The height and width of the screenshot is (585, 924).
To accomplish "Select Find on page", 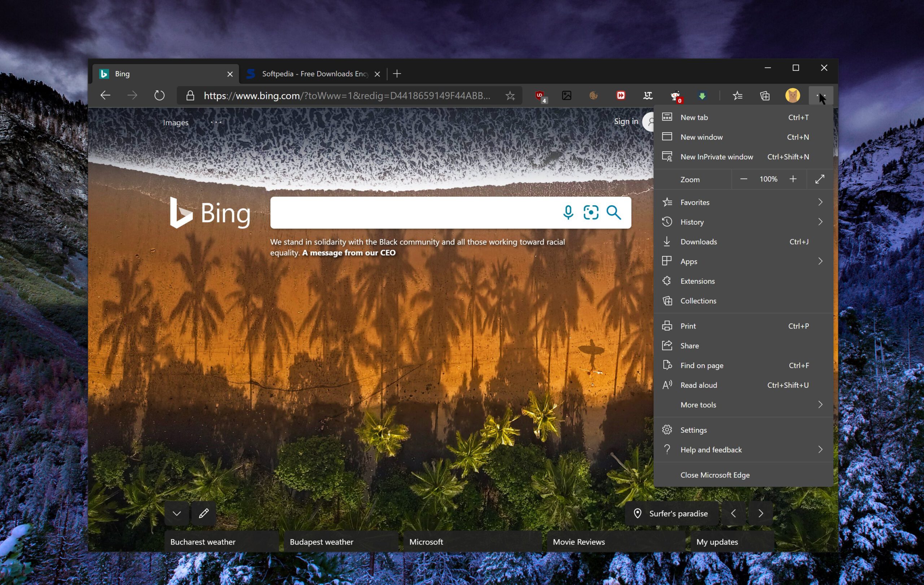I will tap(743, 365).
